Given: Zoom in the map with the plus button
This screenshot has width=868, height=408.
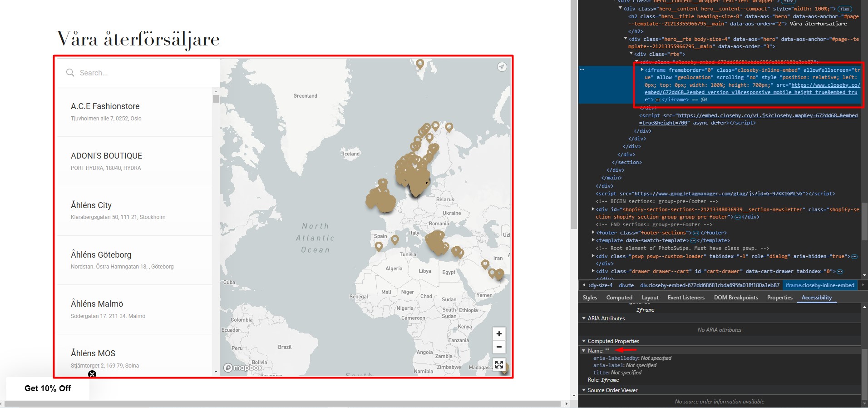Looking at the screenshot, I should point(499,334).
